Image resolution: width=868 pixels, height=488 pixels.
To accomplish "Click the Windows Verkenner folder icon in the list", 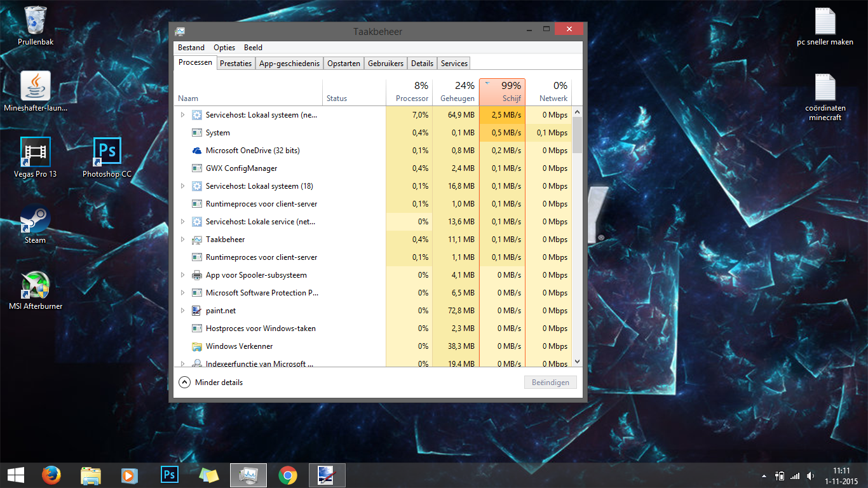I will click(x=197, y=346).
